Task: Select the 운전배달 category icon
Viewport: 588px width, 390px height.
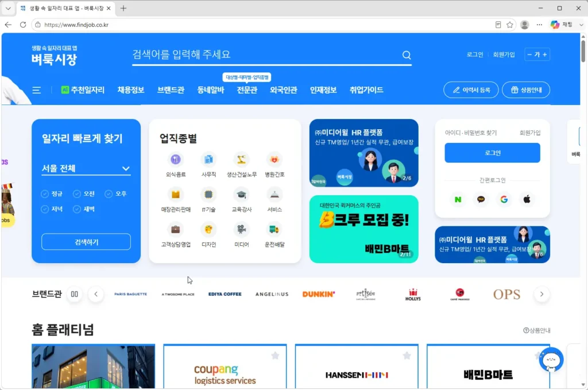Action: click(x=274, y=229)
